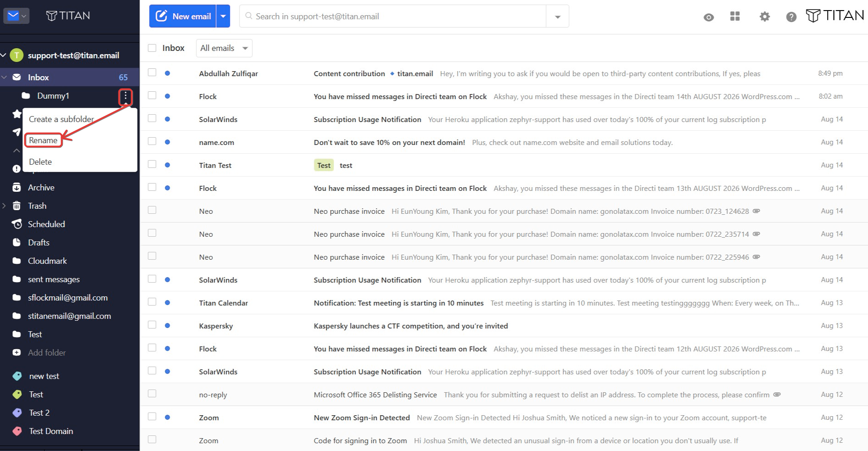The width and height of the screenshot is (868, 451).
Task: Open the mail app switcher icon
Action: click(13, 16)
